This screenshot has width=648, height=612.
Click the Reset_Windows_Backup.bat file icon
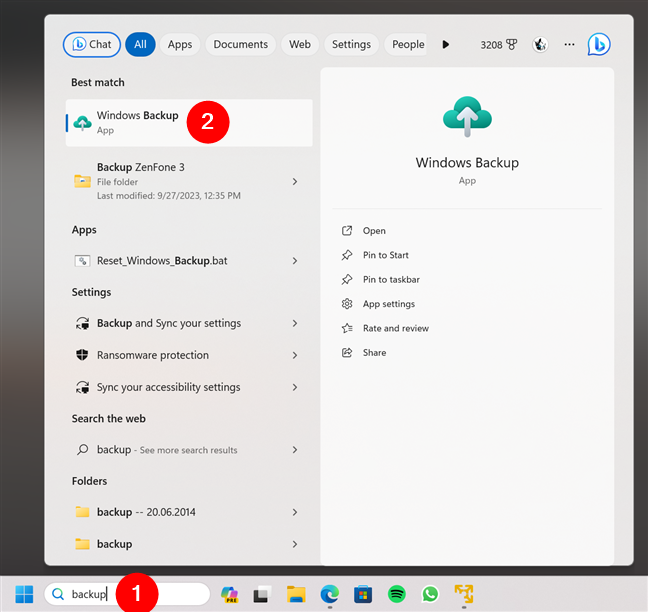click(82, 261)
